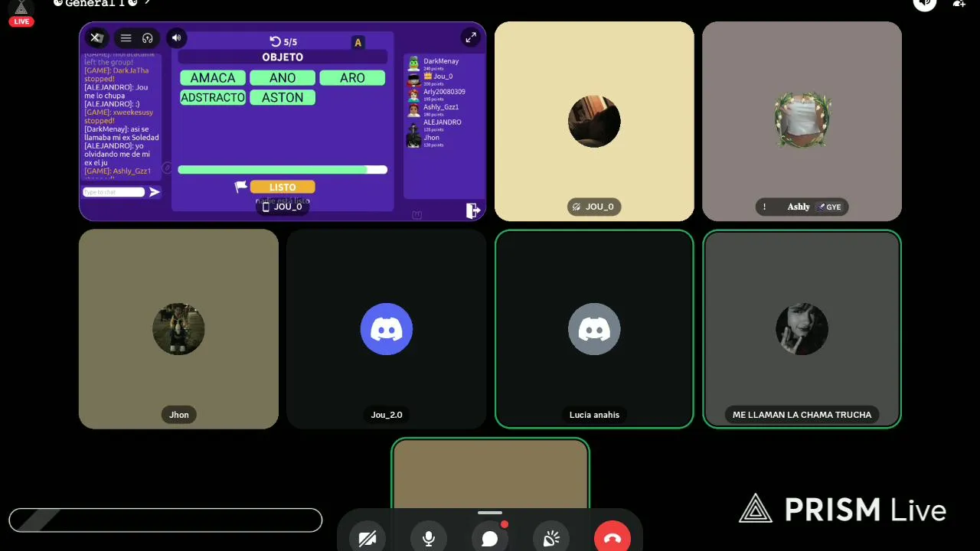End the call with red hang-up button

pos(612,539)
